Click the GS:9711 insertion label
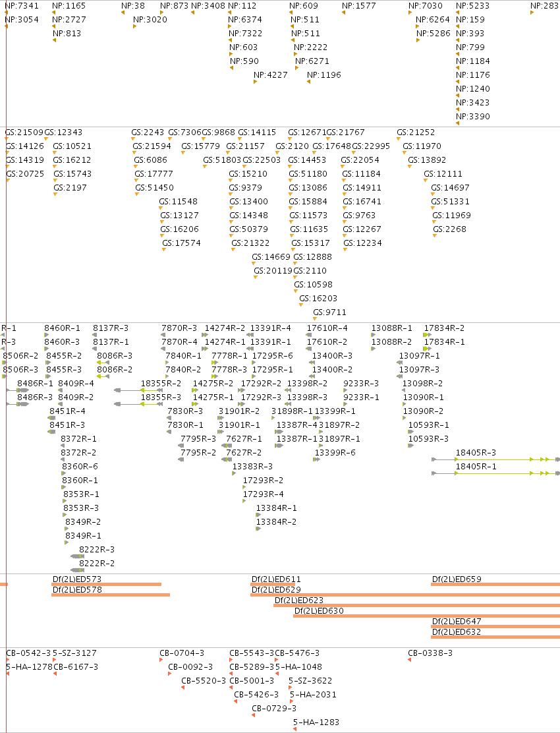The height and width of the screenshot is (733, 560). pos(330,312)
